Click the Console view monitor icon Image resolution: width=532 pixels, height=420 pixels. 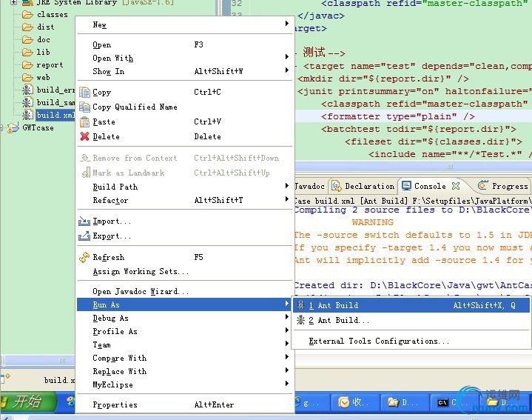[x=406, y=186]
